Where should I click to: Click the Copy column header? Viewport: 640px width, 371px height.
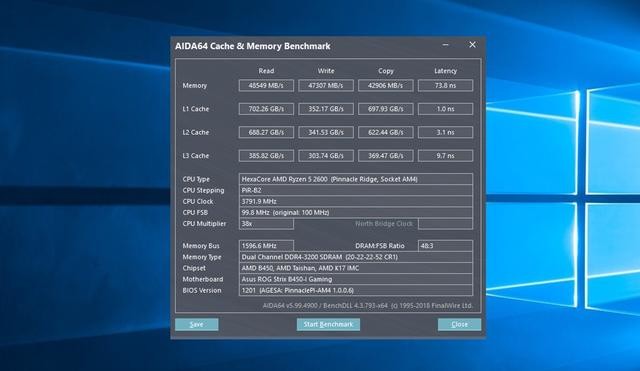[386, 71]
